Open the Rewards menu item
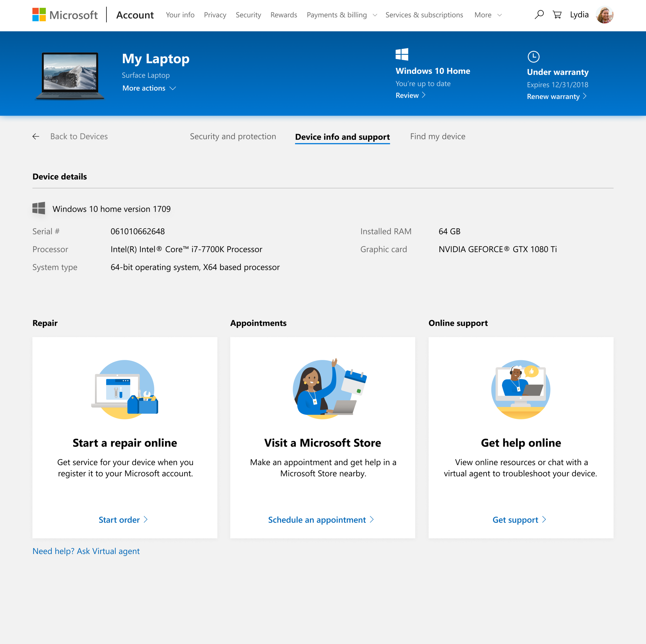The width and height of the screenshot is (646, 644). [283, 15]
